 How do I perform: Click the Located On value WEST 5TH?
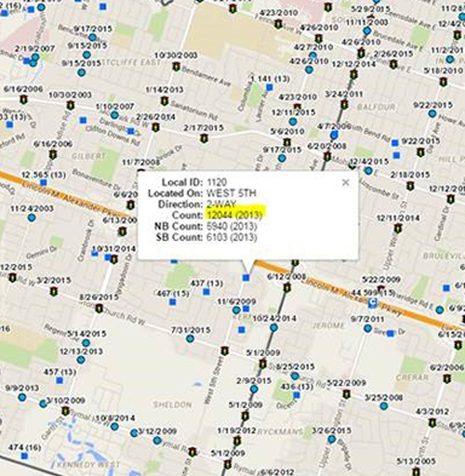point(232,193)
